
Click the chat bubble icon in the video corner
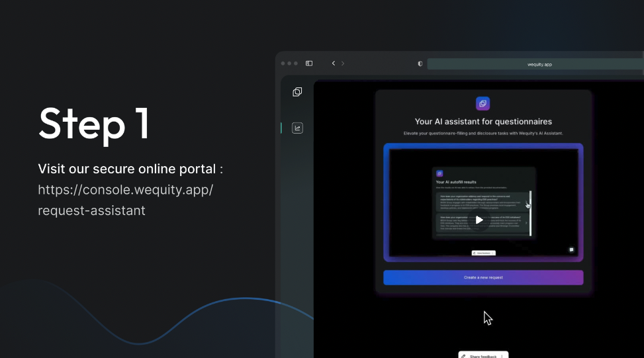[571, 249]
